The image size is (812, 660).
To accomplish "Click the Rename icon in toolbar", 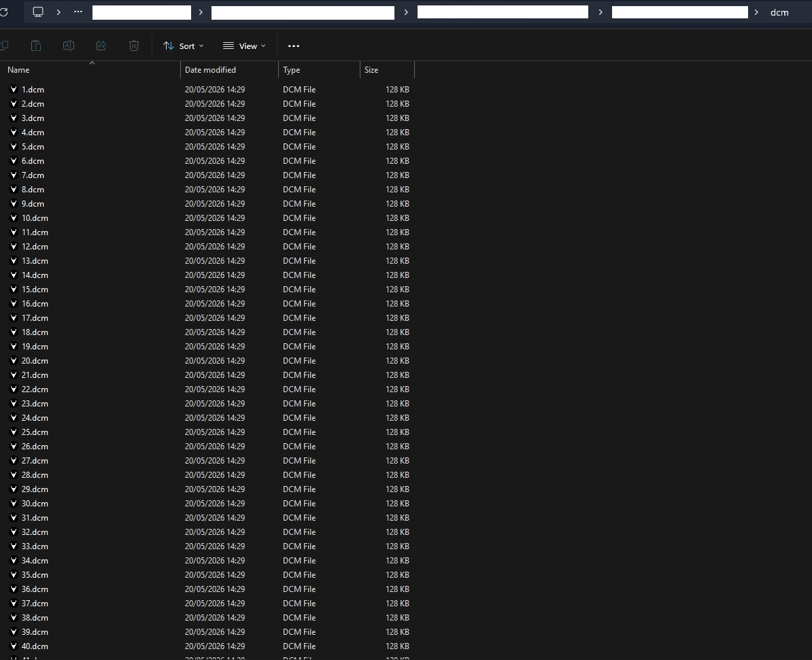I will 69,46.
